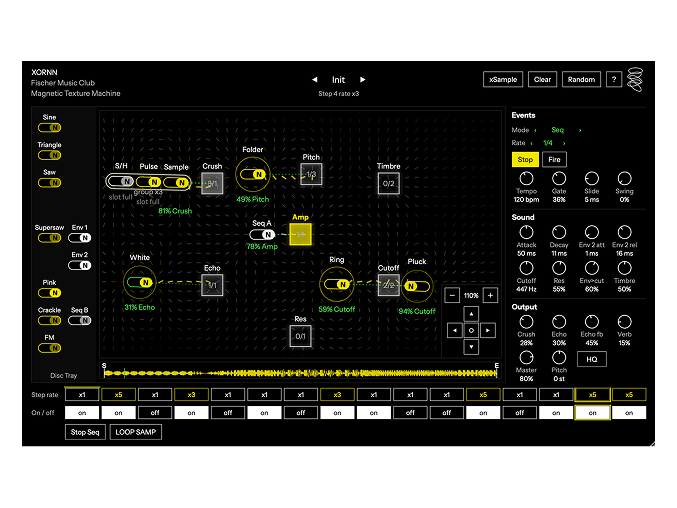The height and width of the screenshot is (508, 677).
Task: Click the xSample button
Action: 503,79
